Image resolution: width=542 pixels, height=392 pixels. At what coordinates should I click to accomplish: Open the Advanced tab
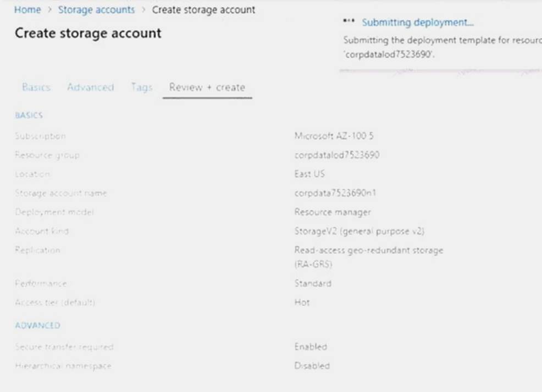(x=90, y=87)
